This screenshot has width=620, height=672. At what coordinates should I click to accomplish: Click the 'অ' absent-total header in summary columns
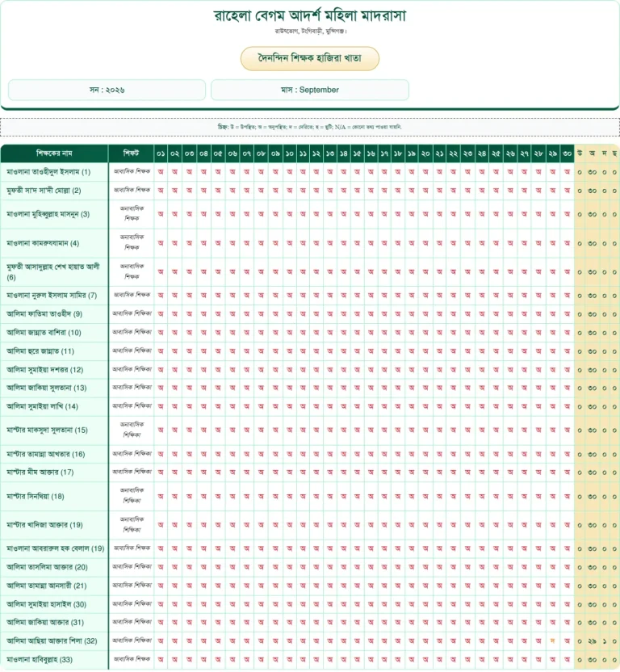pyautogui.click(x=592, y=153)
